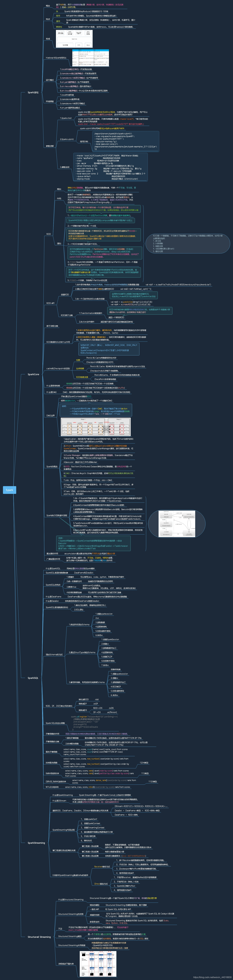Select the 添加Schema的方式 node
The width and height of the screenshot is (233, 980).
coord(54,655)
